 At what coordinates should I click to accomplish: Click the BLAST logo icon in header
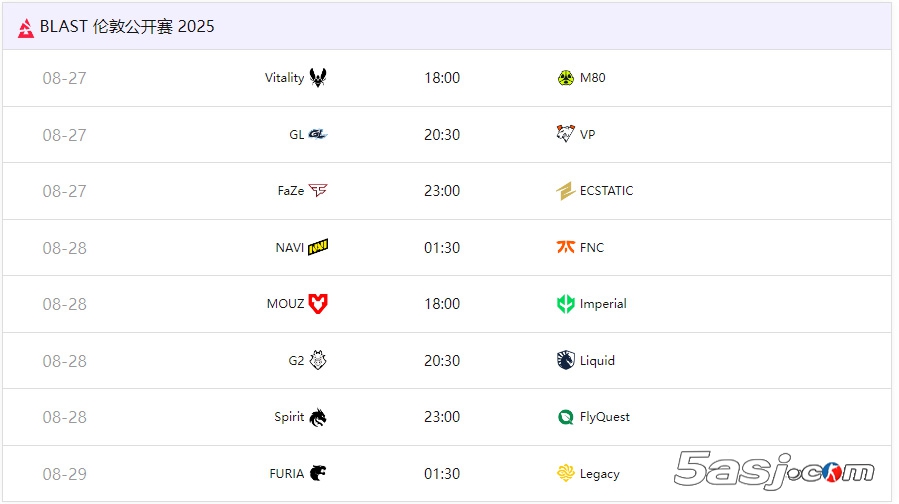(x=26, y=28)
